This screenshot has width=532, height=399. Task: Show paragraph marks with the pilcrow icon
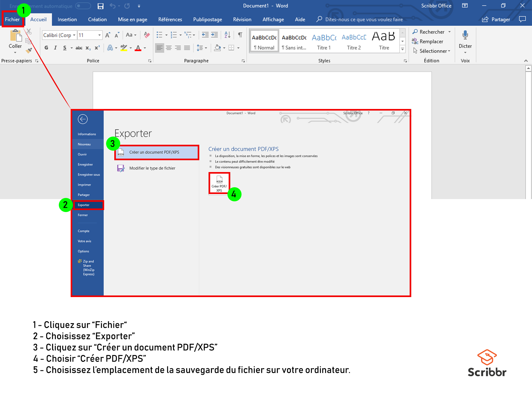click(x=240, y=35)
